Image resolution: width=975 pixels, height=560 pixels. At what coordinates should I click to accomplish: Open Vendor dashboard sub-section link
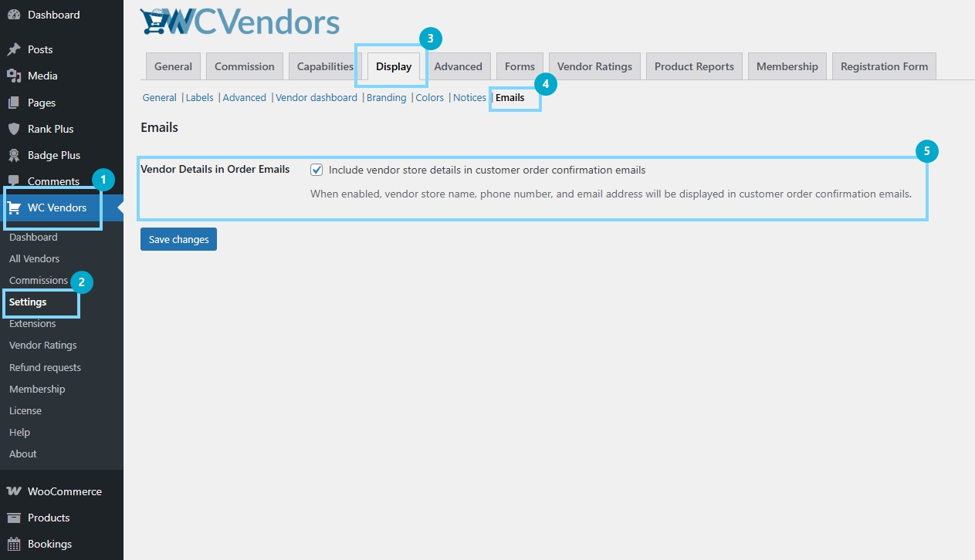(x=317, y=98)
